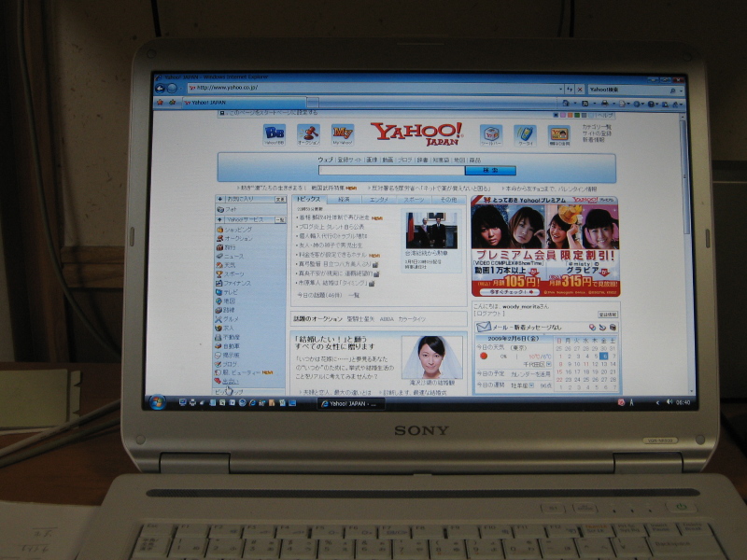Click the Yahoo search text input field
Screen dimensions: 747x560
tap(391, 170)
